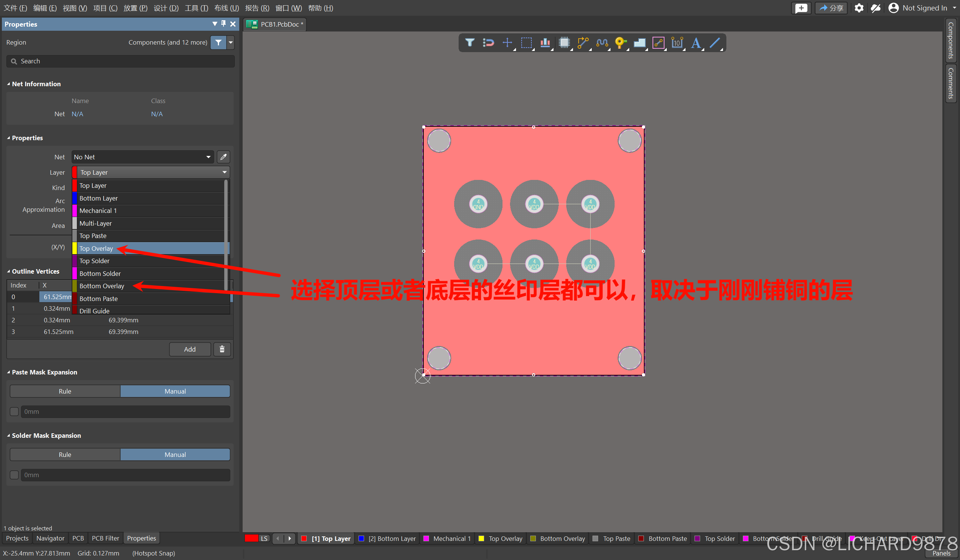Click the red current layer color swatch
This screenshot has height=560, width=960.
pyautogui.click(x=251, y=538)
